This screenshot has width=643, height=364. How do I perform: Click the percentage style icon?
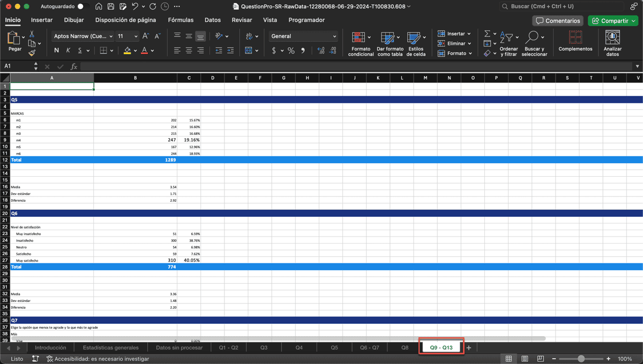coord(292,51)
